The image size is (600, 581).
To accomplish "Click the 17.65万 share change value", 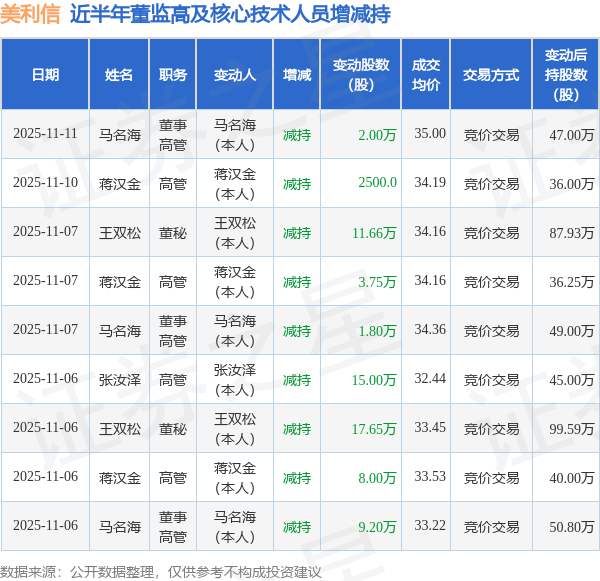I will pyautogui.click(x=374, y=429).
